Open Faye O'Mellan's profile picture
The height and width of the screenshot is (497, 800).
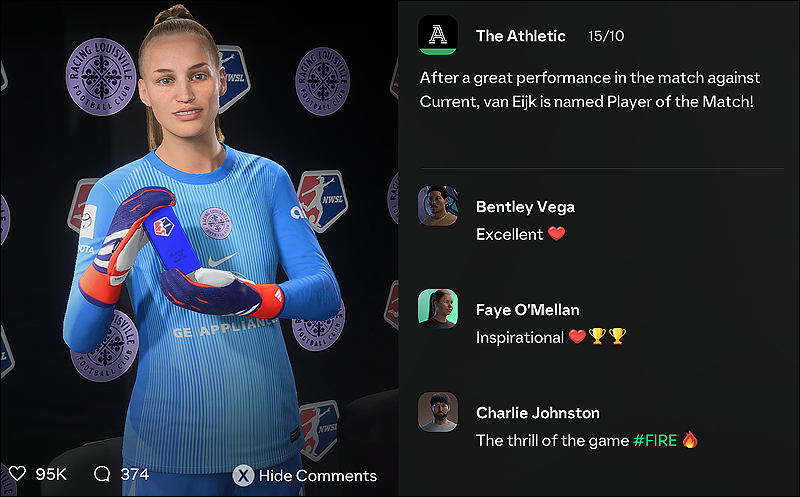tap(438, 309)
